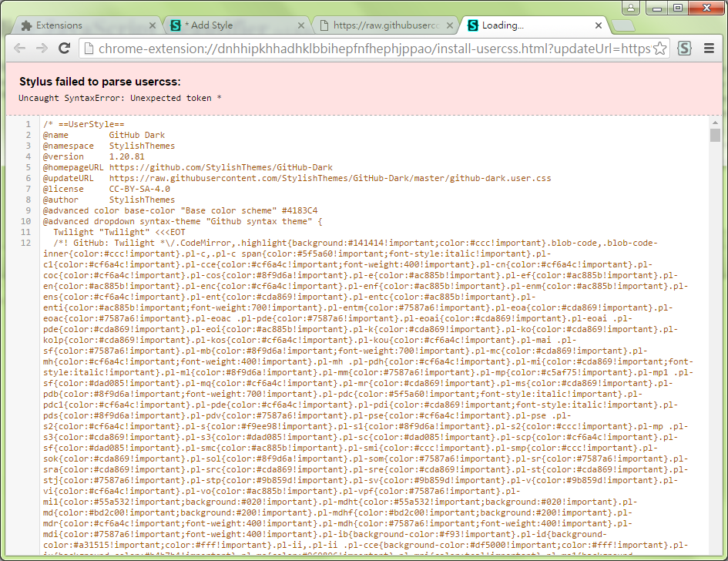Close the raw.githubusercontent tab

point(449,25)
